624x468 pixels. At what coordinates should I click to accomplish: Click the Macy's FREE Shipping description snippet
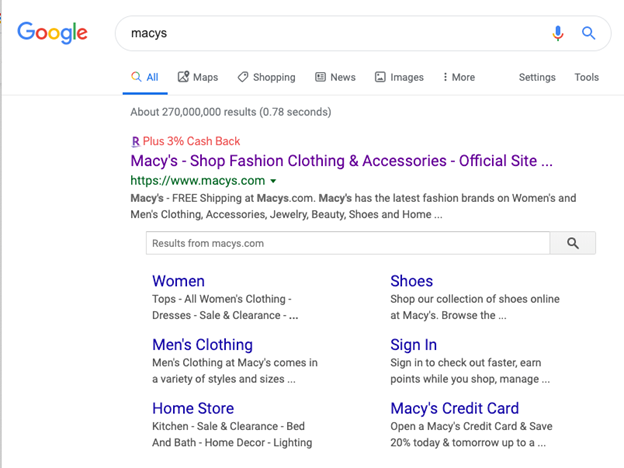[x=353, y=206]
